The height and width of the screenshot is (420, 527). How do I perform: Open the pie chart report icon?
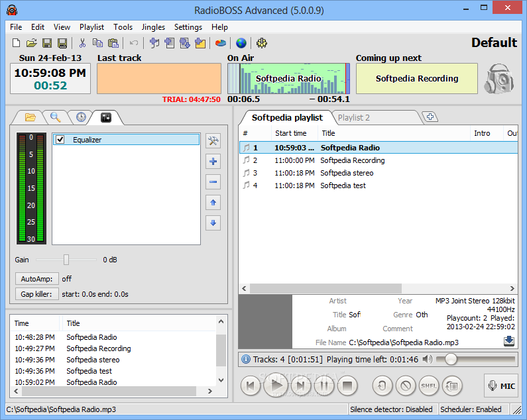(x=221, y=43)
